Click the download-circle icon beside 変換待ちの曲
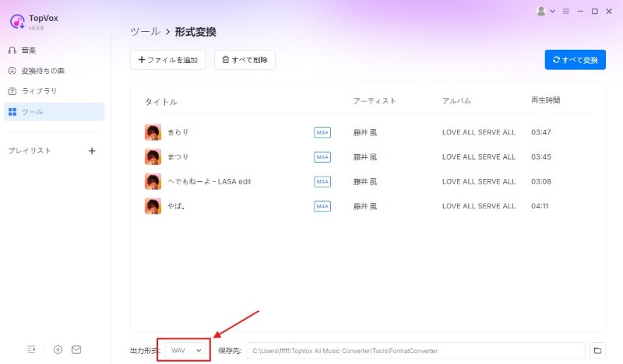The image size is (623, 364). pyautogui.click(x=12, y=71)
